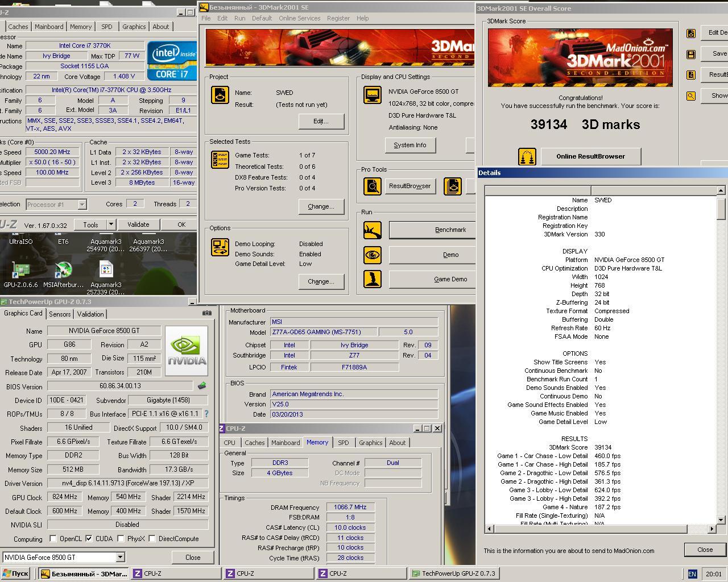
Task: Toggle the PhysX checkbox in GPU-Z
Action: pyautogui.click(x=121, y=539)
